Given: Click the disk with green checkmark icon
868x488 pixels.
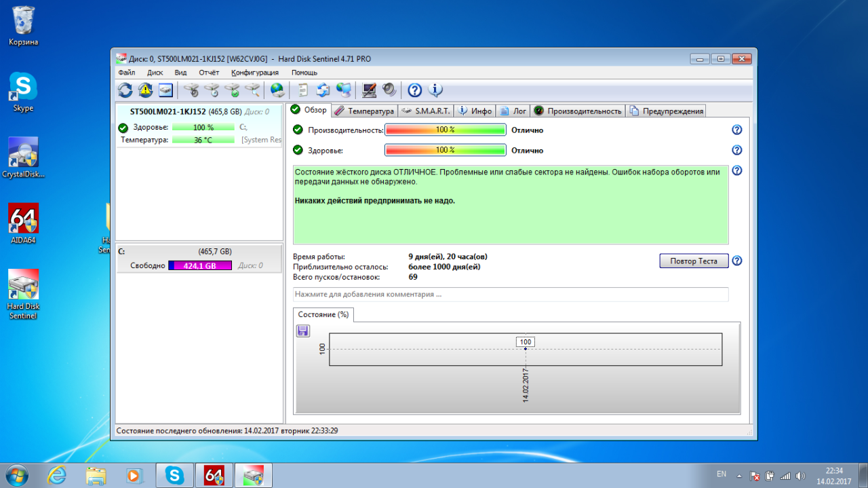Looking at the screenshot, I should [x=233, y=90].
